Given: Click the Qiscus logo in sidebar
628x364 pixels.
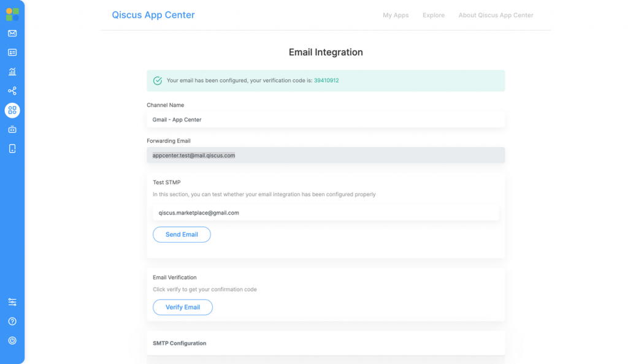Looking at the screenshot, I should coord(12,14).
